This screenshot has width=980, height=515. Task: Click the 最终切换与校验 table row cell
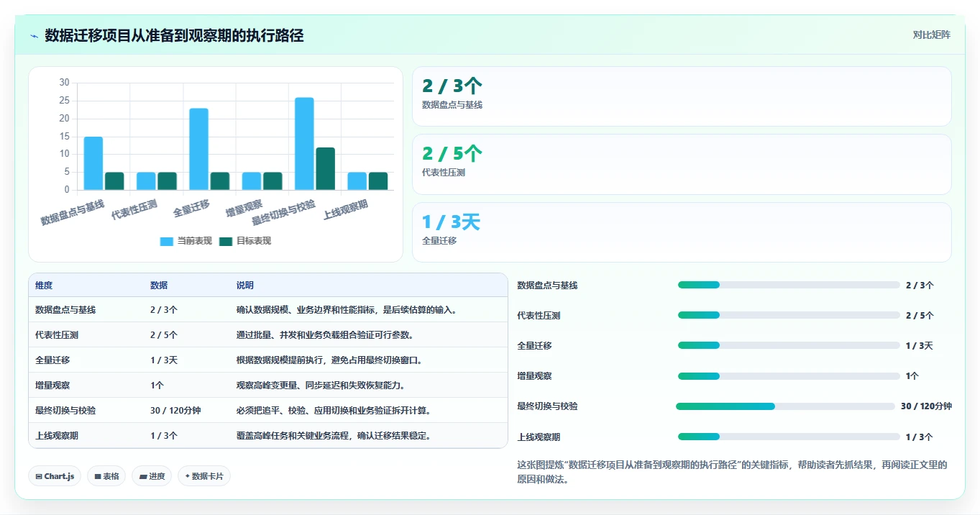coord(65,411)
